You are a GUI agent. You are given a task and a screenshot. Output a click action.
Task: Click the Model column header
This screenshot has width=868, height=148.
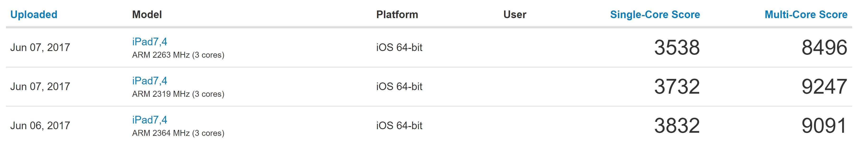pos(147,15)
